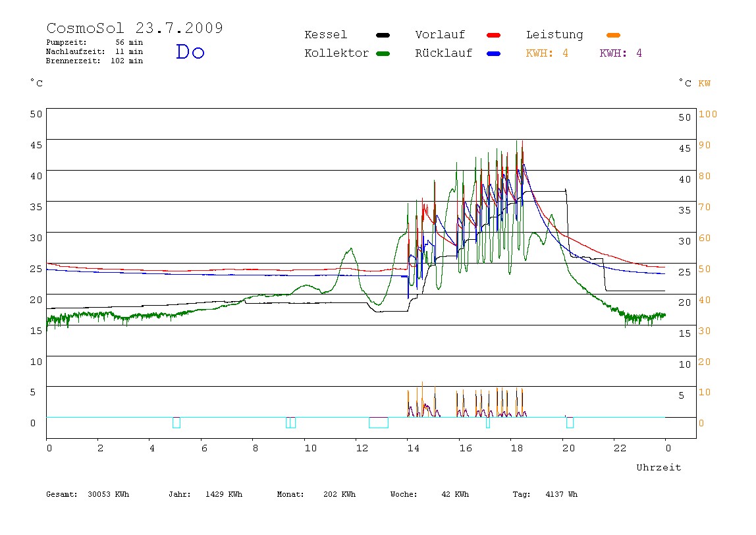Click the "Woche: 42 KWh" value

click(429, 494)
